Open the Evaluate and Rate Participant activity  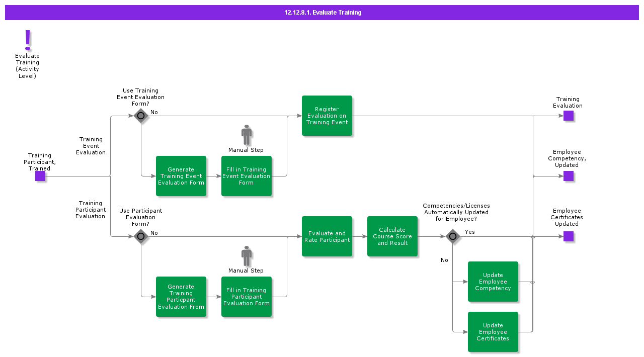tap(327, 236)
